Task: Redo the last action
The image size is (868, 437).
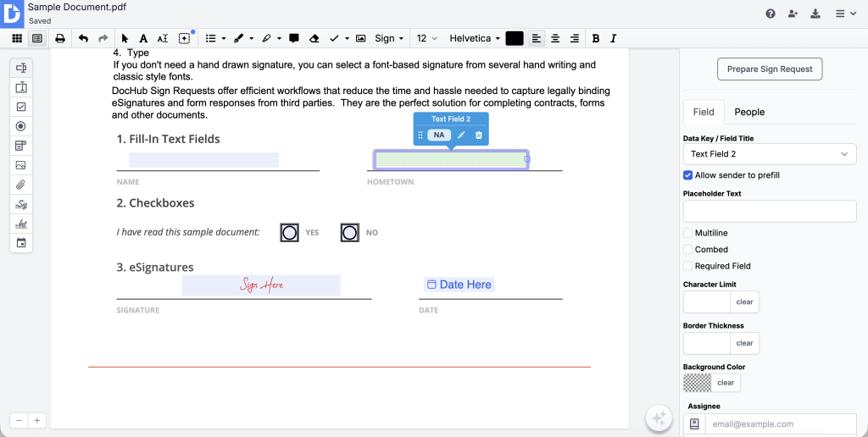Action: click(103, 38)
